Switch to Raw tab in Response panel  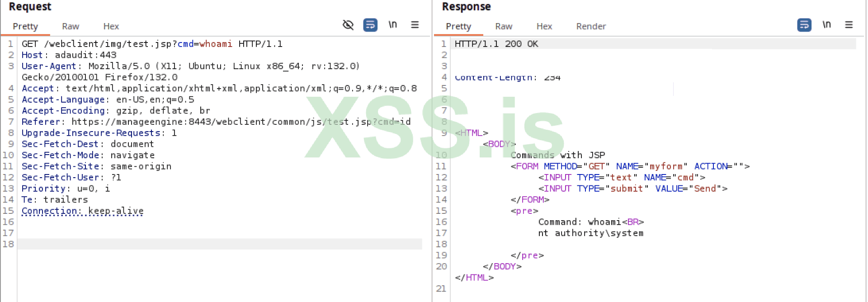pos(504,26)
